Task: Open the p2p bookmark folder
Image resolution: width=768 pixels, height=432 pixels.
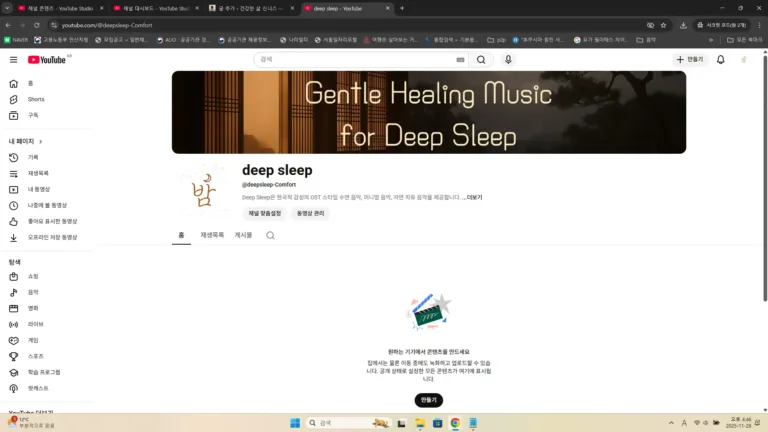Action: (x=496, y=40)
